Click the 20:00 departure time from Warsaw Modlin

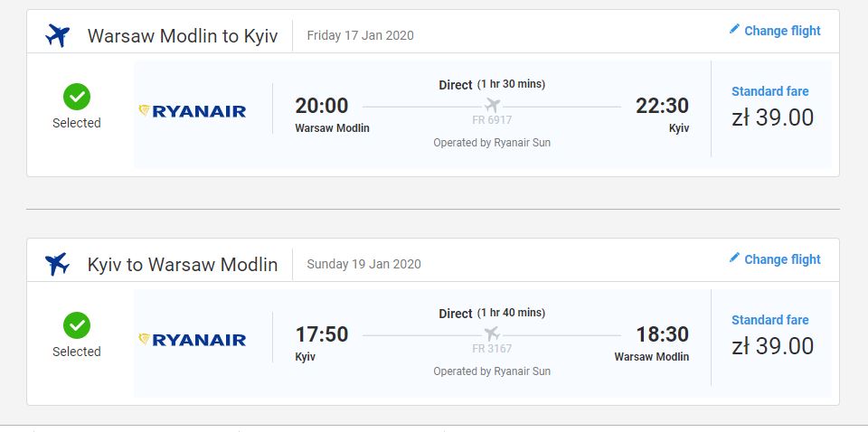[x=322, y=105]
